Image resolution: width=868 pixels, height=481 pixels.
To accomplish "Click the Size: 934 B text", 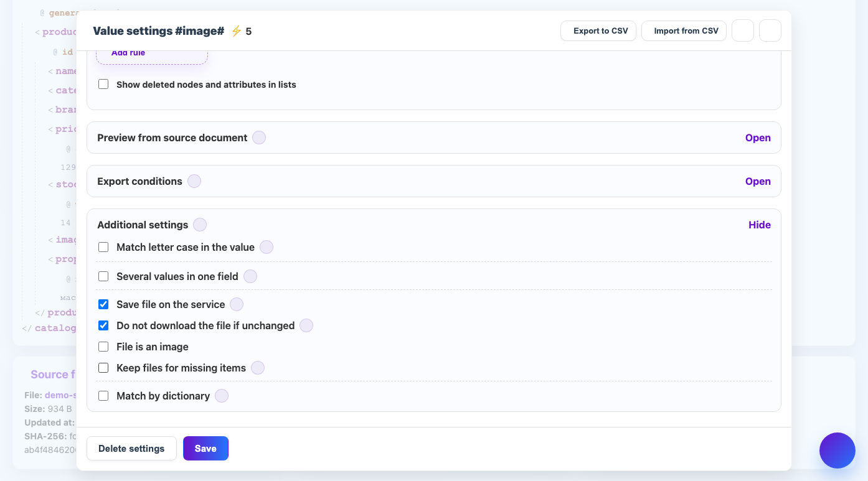I will coord(49,409).
